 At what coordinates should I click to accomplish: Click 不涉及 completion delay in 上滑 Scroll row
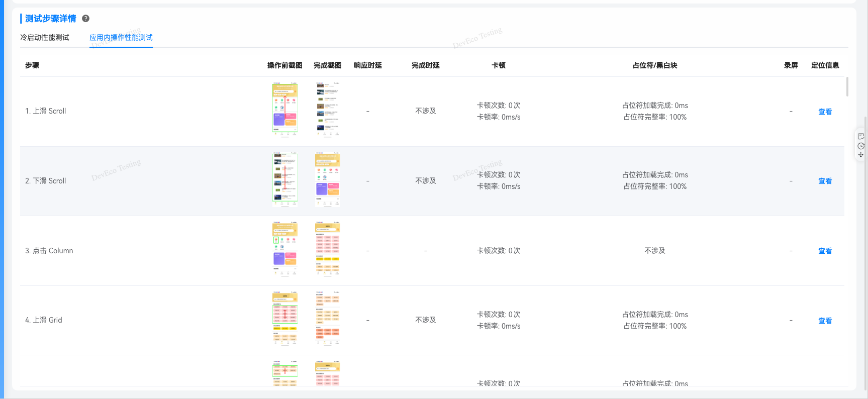click(x=426, y=111)
